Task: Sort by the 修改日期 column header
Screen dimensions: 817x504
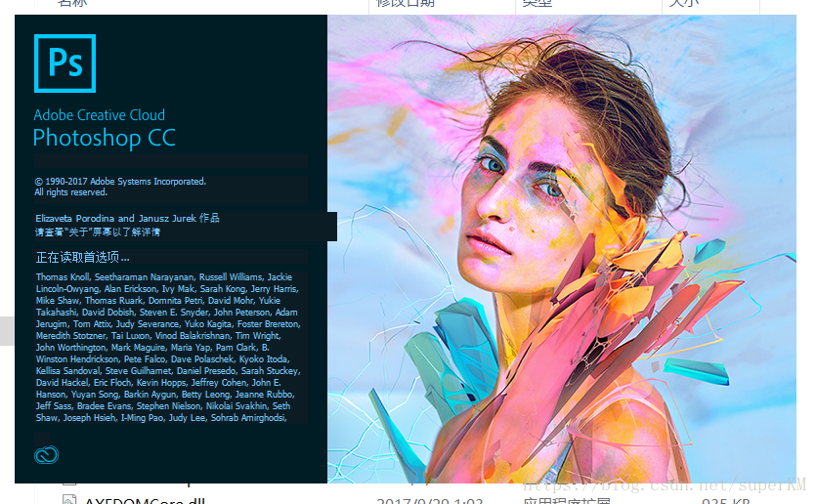Action: point(406,3)
